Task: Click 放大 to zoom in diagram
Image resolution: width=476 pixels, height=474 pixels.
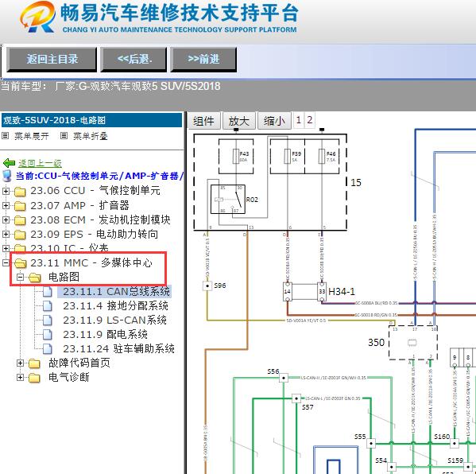Action: [x=238, y=121]
